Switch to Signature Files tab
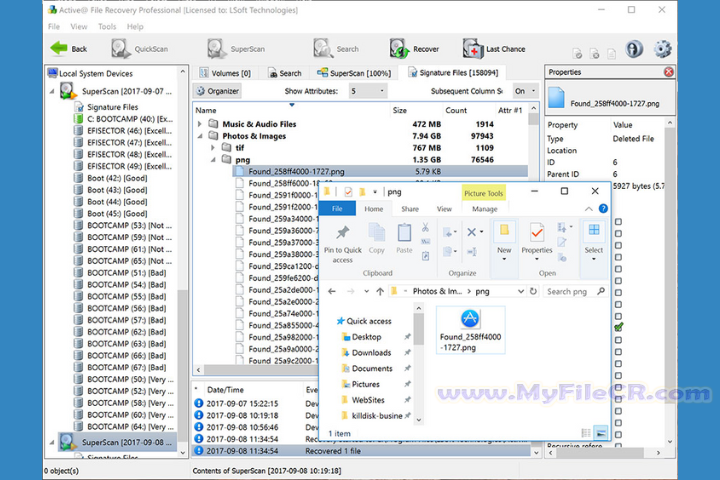Screen dimensions: 720x480 coord(453,73)
